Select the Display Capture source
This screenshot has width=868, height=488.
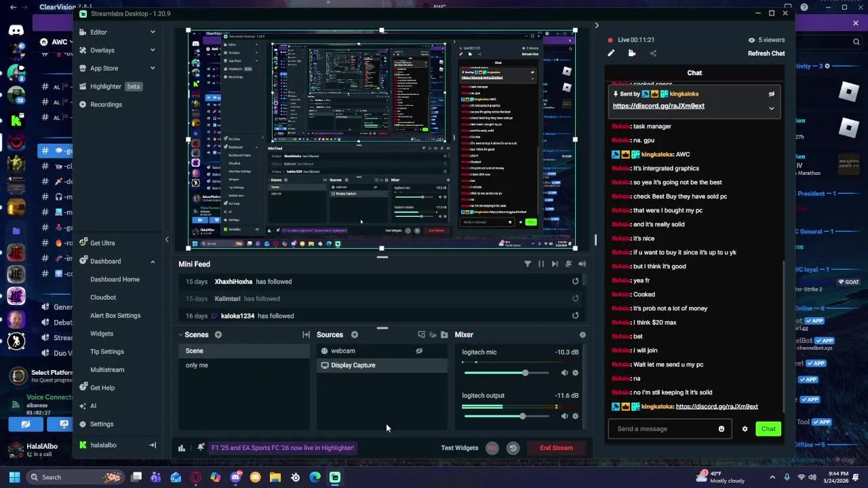coord(382,365)
